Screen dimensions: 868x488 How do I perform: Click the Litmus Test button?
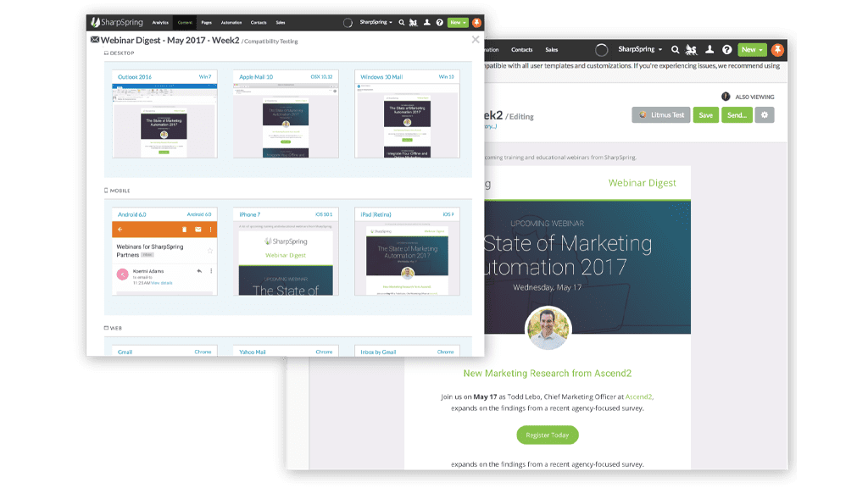click(661, 115)
